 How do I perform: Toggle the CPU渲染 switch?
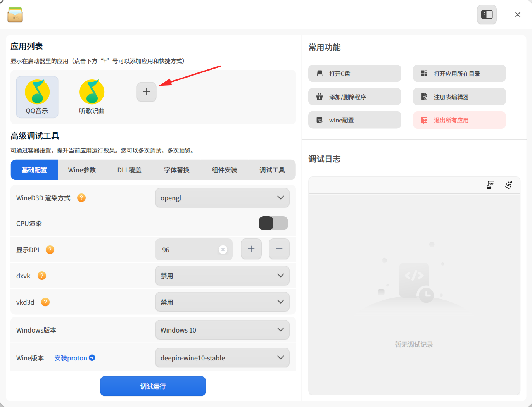pyautogui.click(x=273, y=223)
